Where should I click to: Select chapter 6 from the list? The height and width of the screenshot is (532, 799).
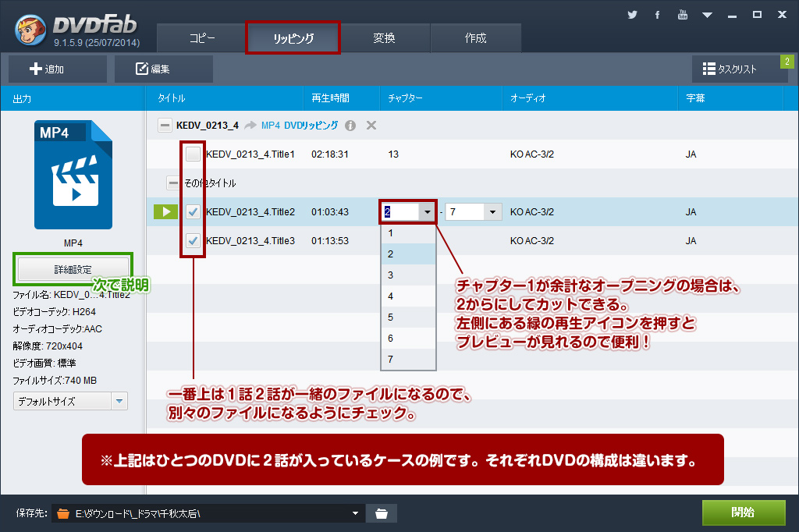point(409,339)
